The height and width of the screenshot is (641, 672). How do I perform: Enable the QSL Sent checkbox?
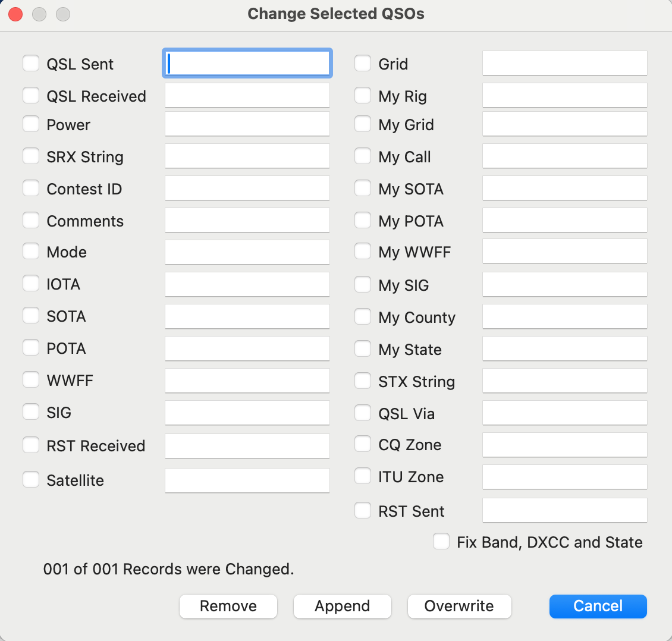(x=31, y=62)
